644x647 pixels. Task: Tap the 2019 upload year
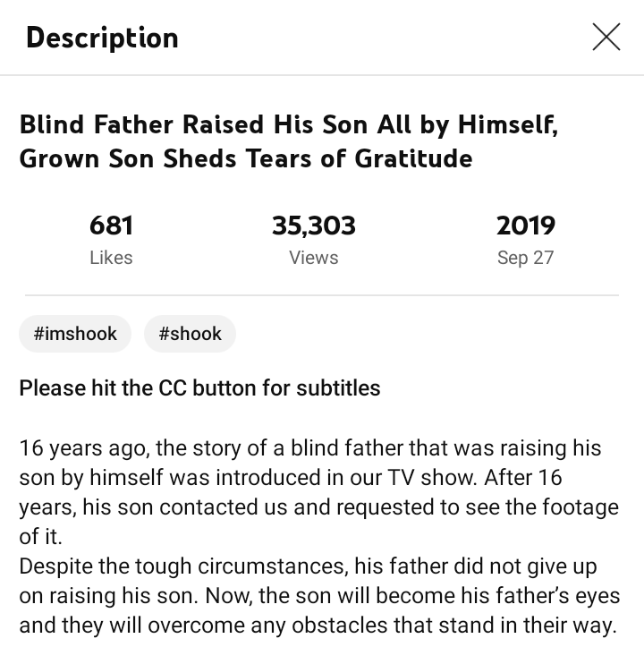coord(526,226)
